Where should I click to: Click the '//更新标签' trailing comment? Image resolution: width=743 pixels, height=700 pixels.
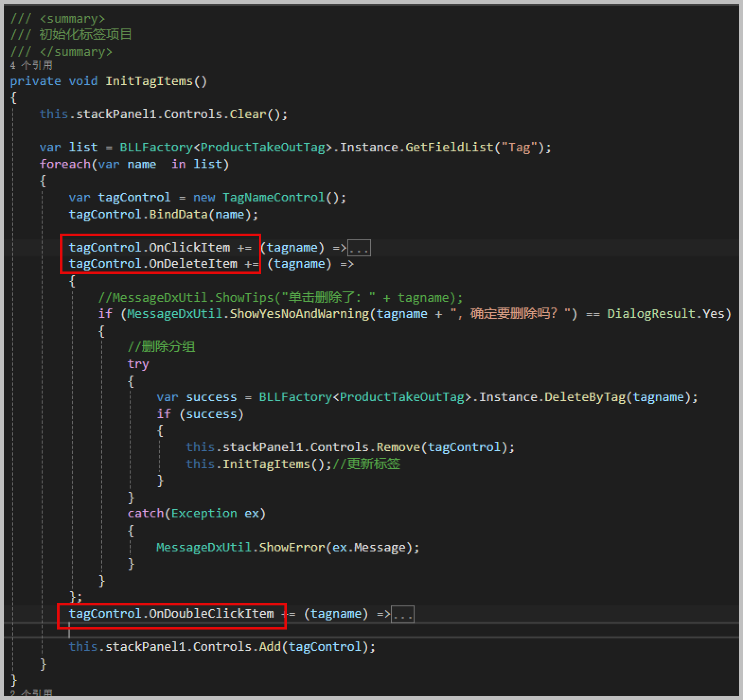point(367,464)
